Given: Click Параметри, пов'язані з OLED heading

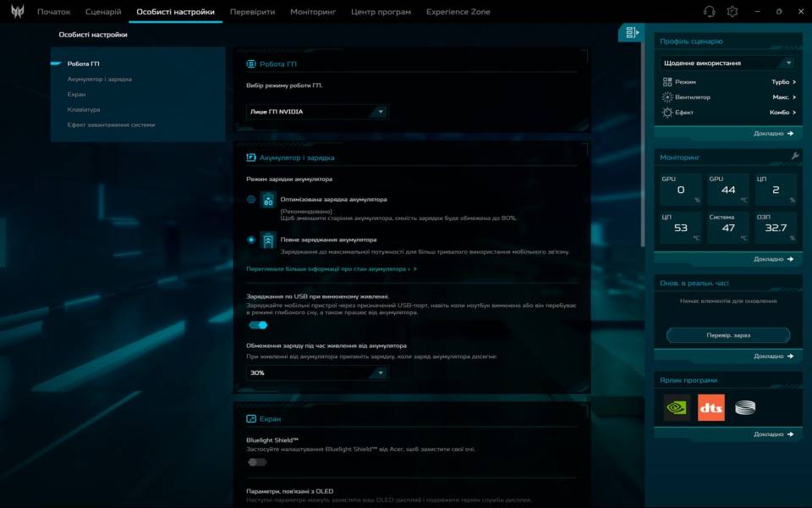Looking at the screenshot, I should coord(289,491).
